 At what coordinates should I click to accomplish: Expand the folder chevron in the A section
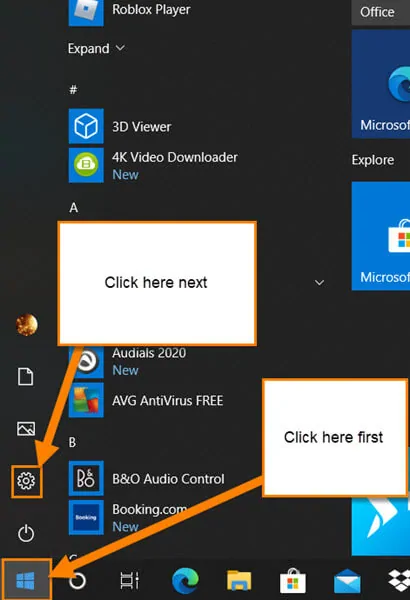[319, 283]
